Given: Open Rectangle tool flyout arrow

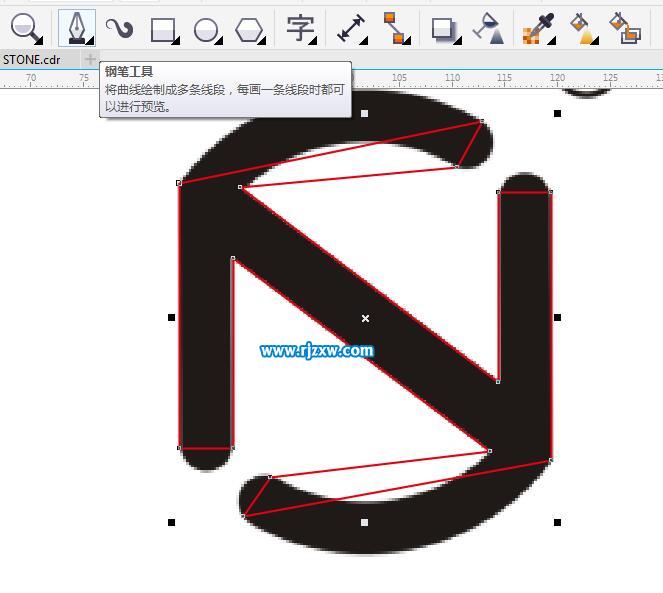Looking at the screenshot, I should click(176, 41).
